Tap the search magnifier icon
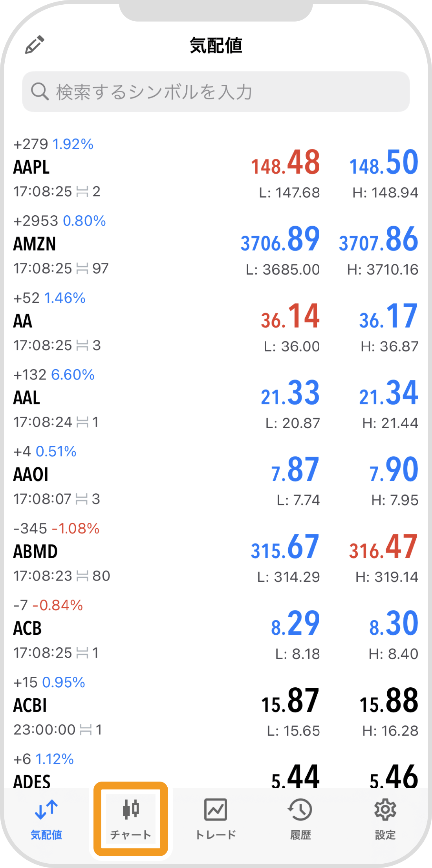 point(40,92)
